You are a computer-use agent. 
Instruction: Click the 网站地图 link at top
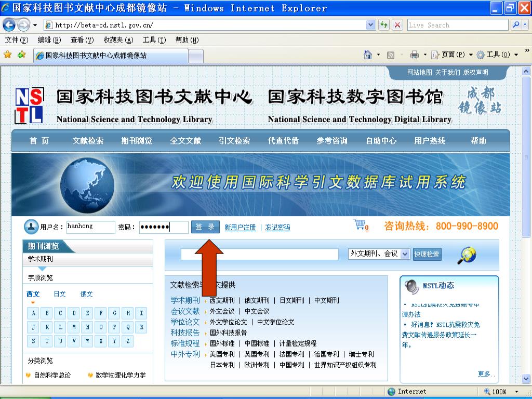[420, 72]
